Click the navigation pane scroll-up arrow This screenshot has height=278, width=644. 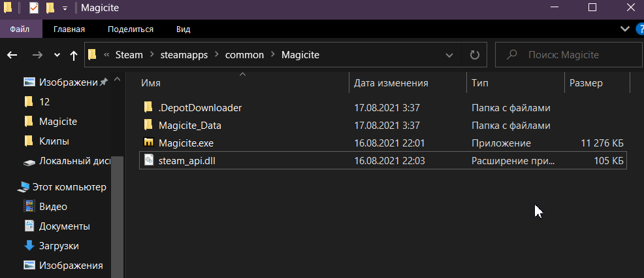point(118,78)
